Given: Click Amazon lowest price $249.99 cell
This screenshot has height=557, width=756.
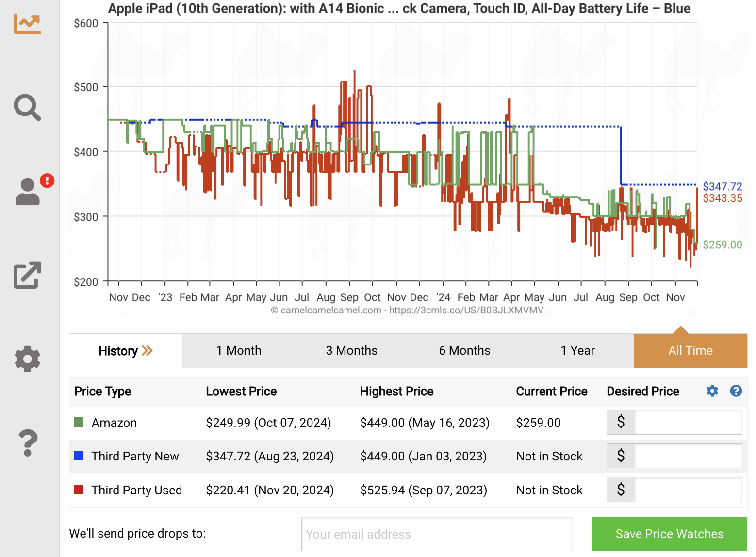Looking at the screenshot, I should coord(268,423).
